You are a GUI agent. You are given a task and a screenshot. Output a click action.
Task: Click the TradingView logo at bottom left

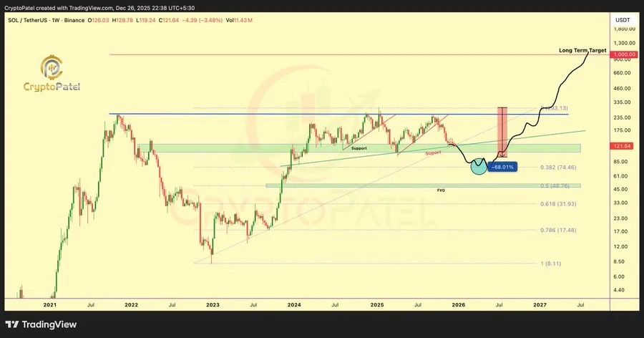click(x=41, y=324)
